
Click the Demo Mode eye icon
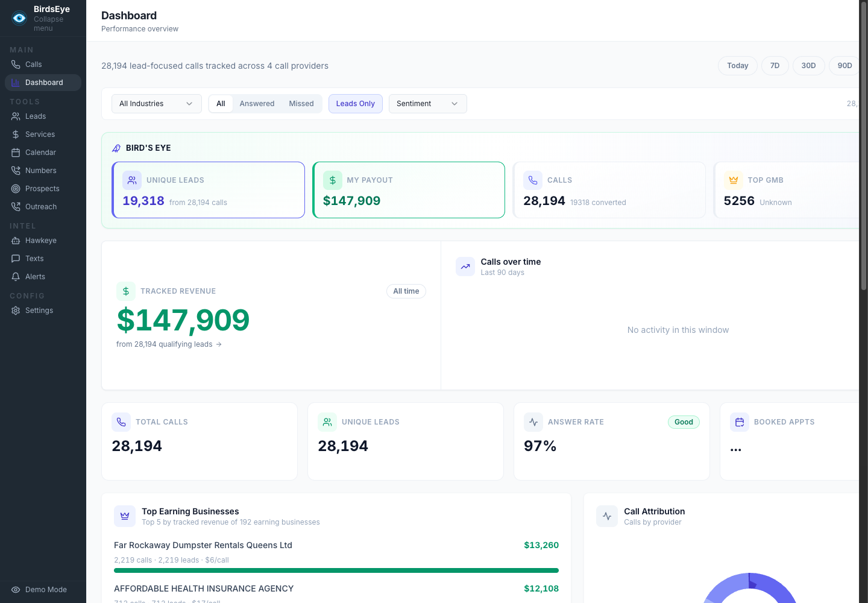coord(16,590)
